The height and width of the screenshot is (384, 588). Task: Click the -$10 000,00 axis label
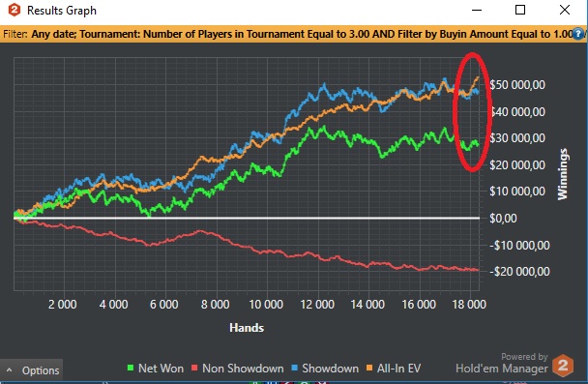pyautogui.click(x=519, y=246)
